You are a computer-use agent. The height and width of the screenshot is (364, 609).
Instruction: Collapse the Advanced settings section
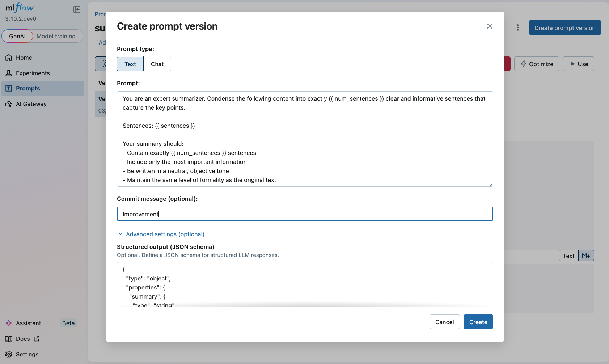pyautogui.click(x=161, y=234)
